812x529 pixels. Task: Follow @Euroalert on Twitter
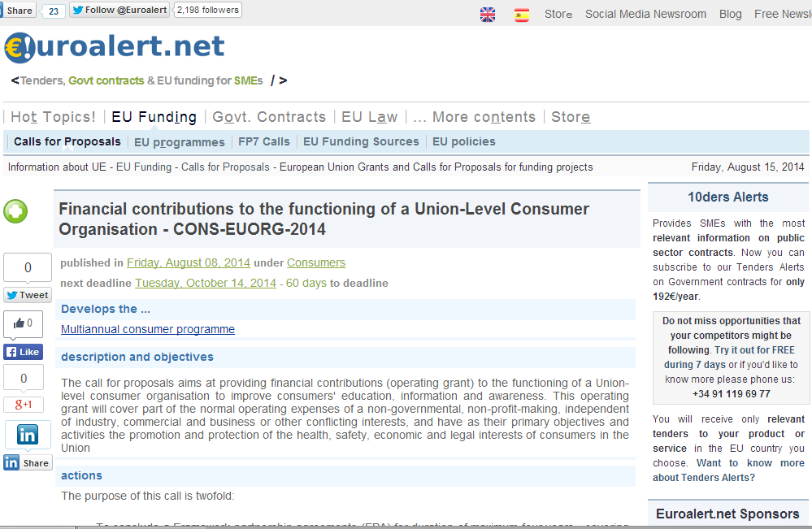(x=119, y=10)
